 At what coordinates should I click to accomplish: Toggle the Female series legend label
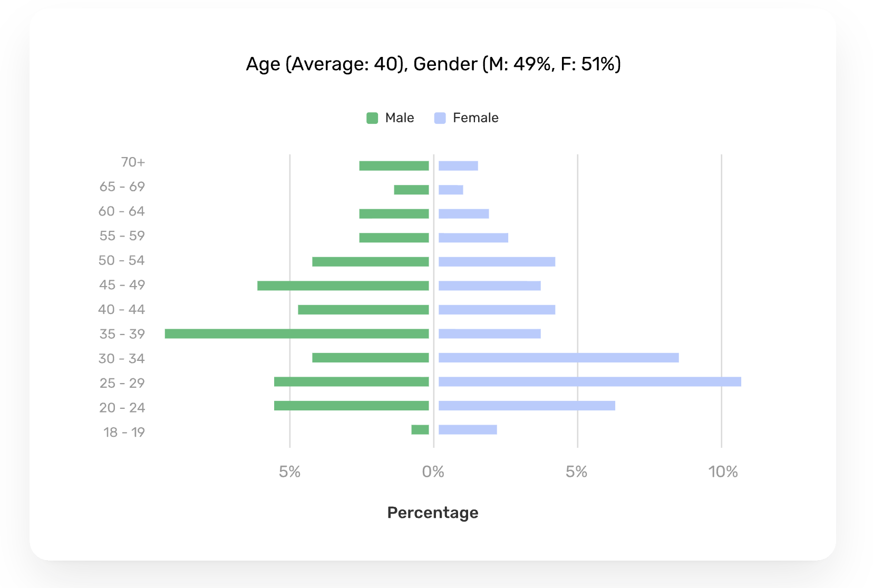coord(476,118)
